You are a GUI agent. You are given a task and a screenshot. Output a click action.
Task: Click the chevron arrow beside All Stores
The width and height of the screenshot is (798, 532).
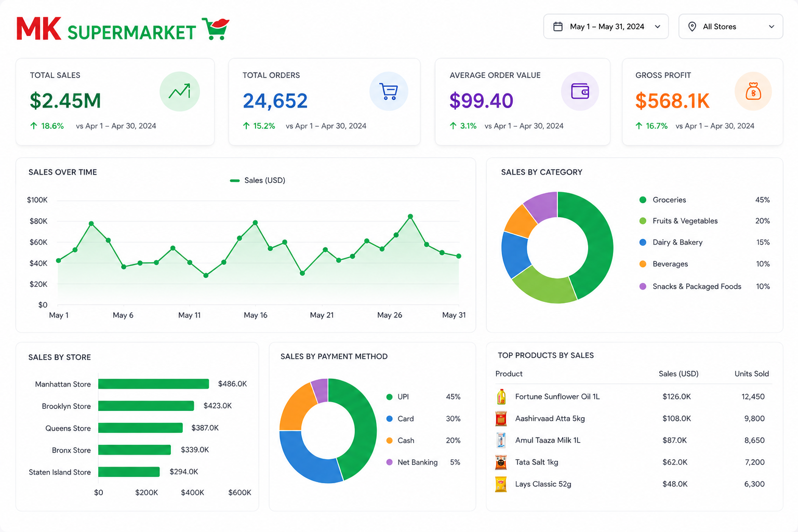[772, 26]
